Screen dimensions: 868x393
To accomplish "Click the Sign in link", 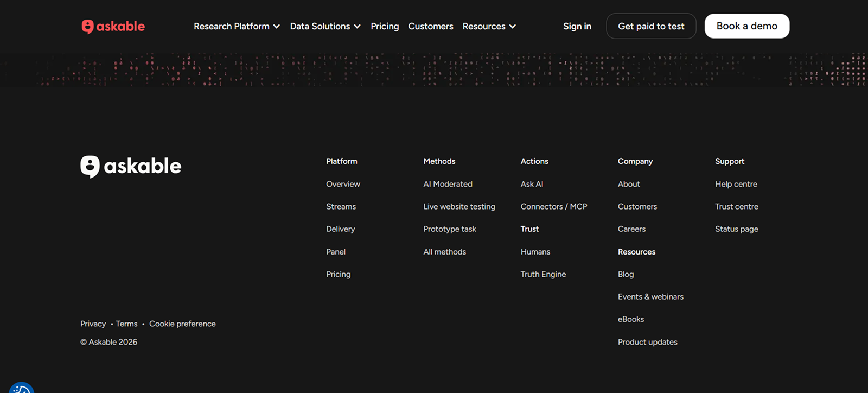I will click(577, 26).
